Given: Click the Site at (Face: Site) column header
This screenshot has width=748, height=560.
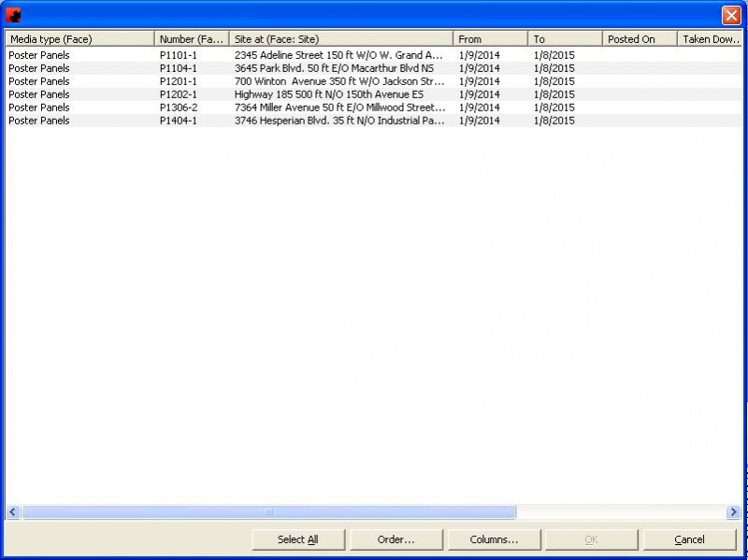Looking at the screenshot, I should pyautogui.click(x=341, y=39).
